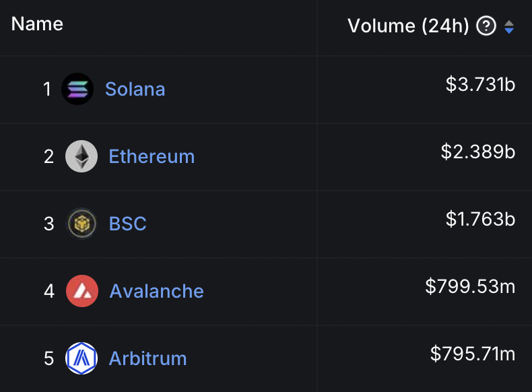Click the blue Arbitrum hexagon icon
532x392 pixels.
tap(81, 358)
